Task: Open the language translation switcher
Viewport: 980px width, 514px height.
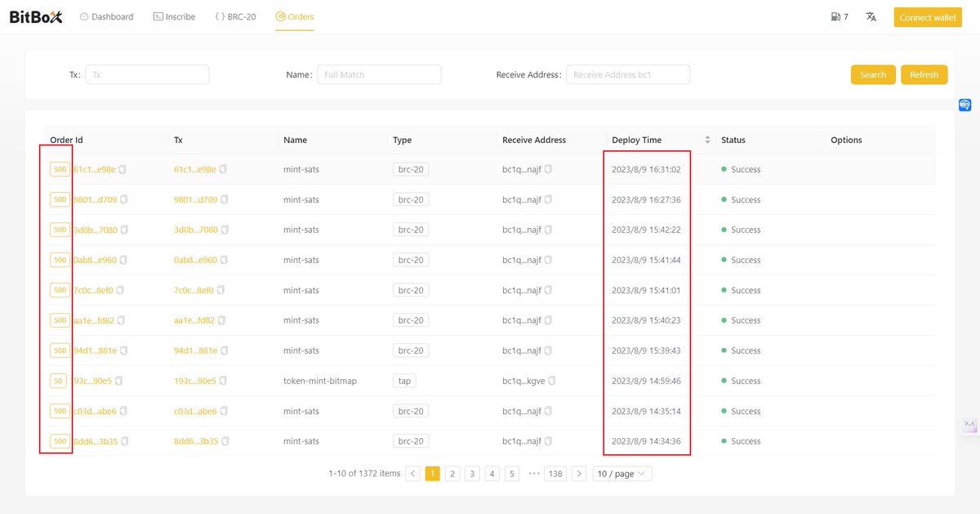Action: click(x=871, y=16)
